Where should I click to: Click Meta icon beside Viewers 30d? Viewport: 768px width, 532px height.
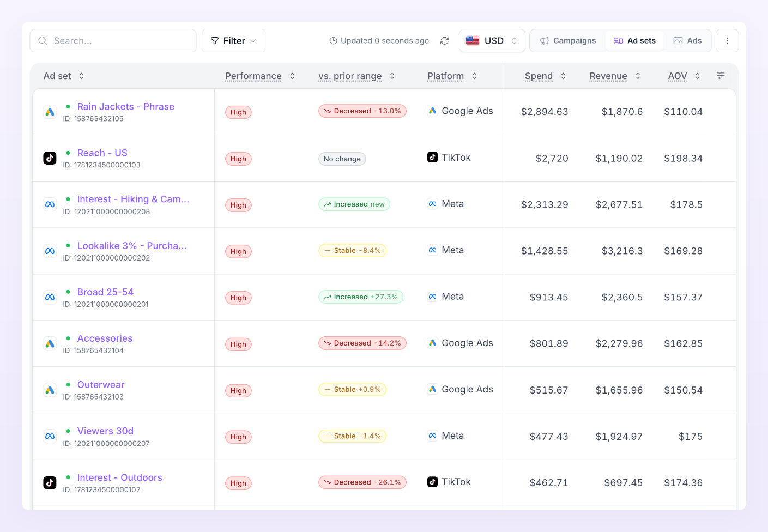[x=50, y=436]
